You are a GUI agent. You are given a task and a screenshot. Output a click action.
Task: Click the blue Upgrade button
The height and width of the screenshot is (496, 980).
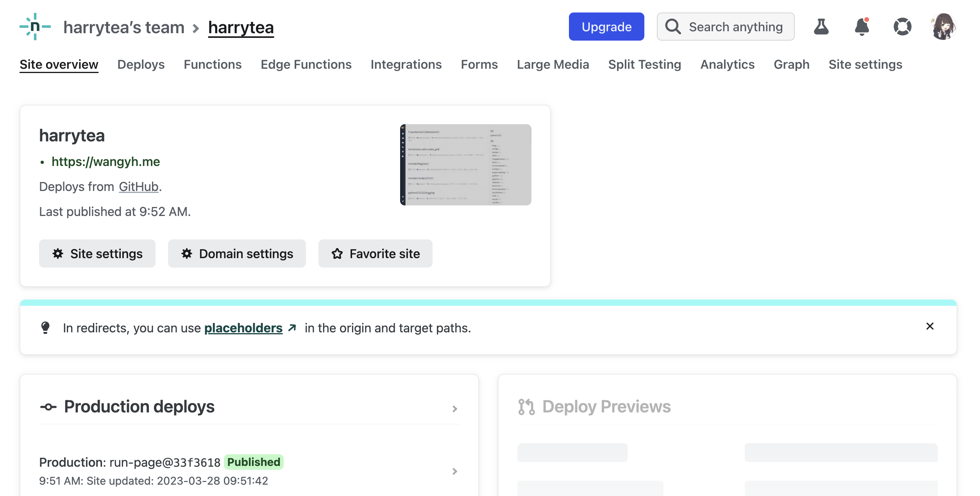point(606,27)
